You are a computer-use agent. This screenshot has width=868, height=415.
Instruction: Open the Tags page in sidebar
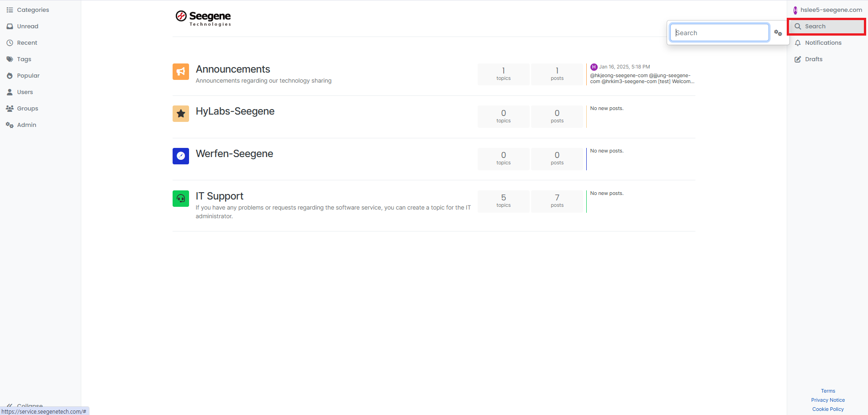[24, 59]
